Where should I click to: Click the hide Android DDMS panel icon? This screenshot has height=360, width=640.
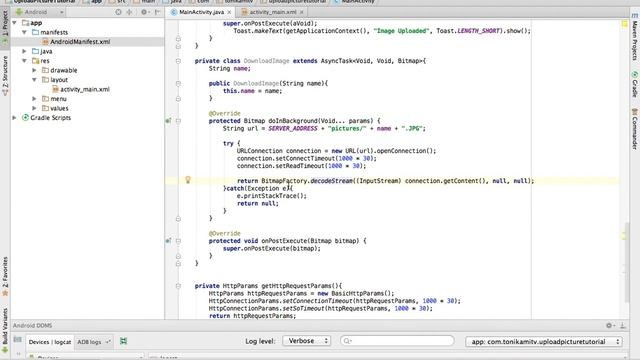click(x=623, y=325)
